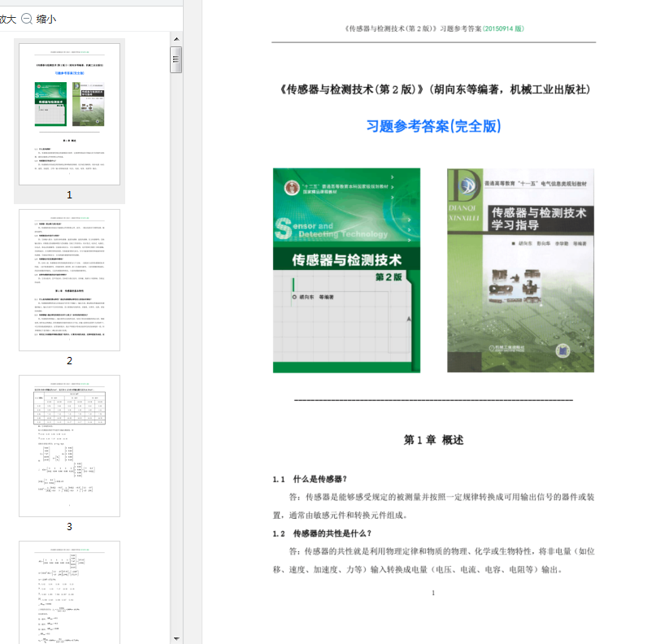The height and width of the screenshot is (644, 660).
Task: Open page 2 thumbnail
Action: click(69, 280)
